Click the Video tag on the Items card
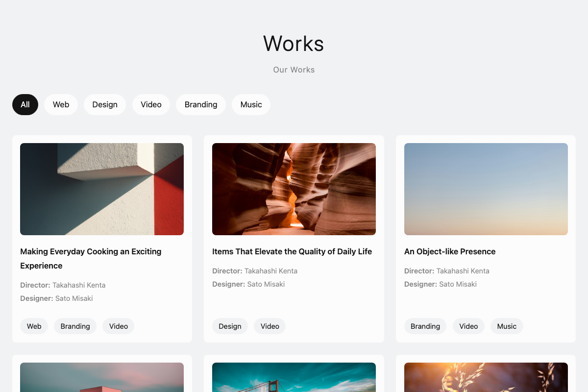Image resolution: width=588 pixels, height=392 pixels. 269,326
